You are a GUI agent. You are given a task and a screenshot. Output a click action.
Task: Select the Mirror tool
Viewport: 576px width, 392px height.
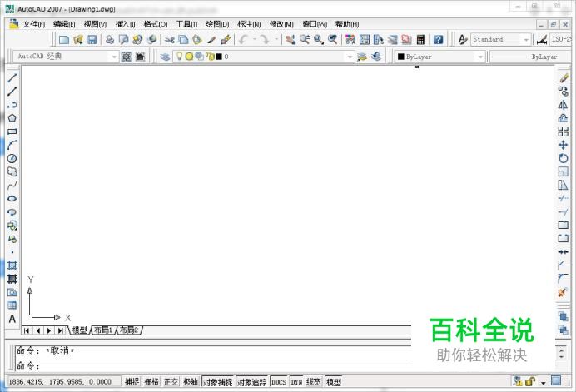564,105
